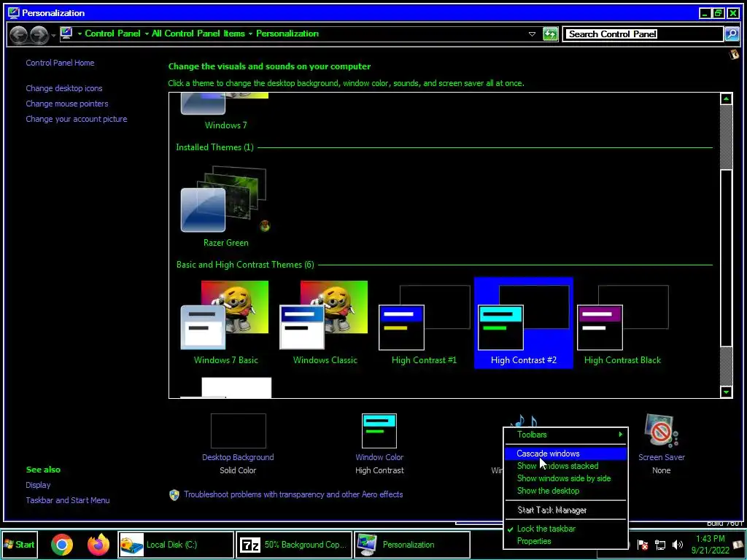
Task: Expand the Toolbars submenu arrow
Action: coord(620,435)
